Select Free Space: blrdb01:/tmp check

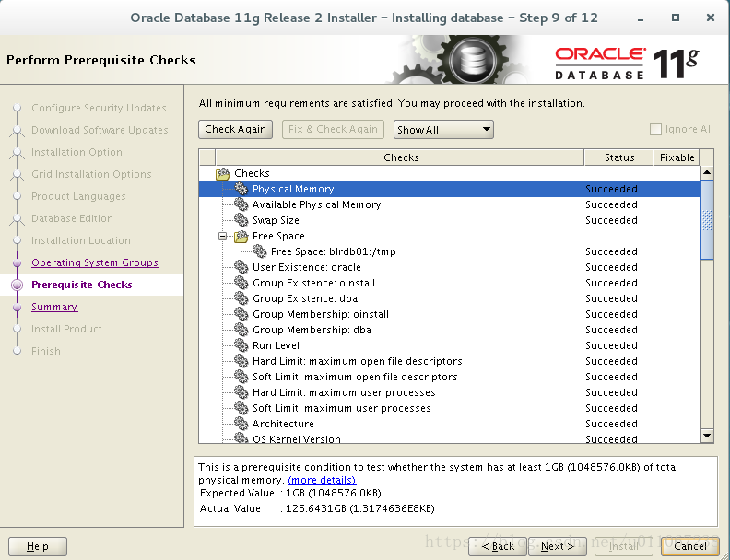(449, 251)
